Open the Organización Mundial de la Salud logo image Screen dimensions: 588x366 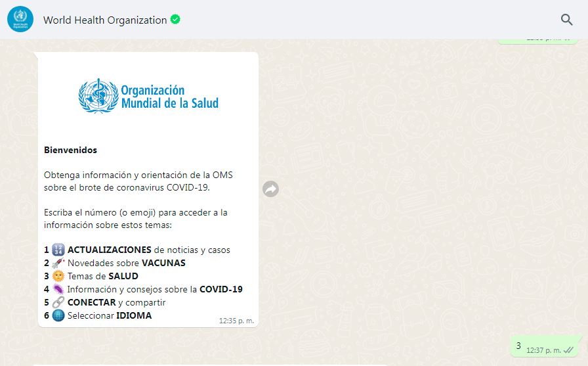pos(148,96)
